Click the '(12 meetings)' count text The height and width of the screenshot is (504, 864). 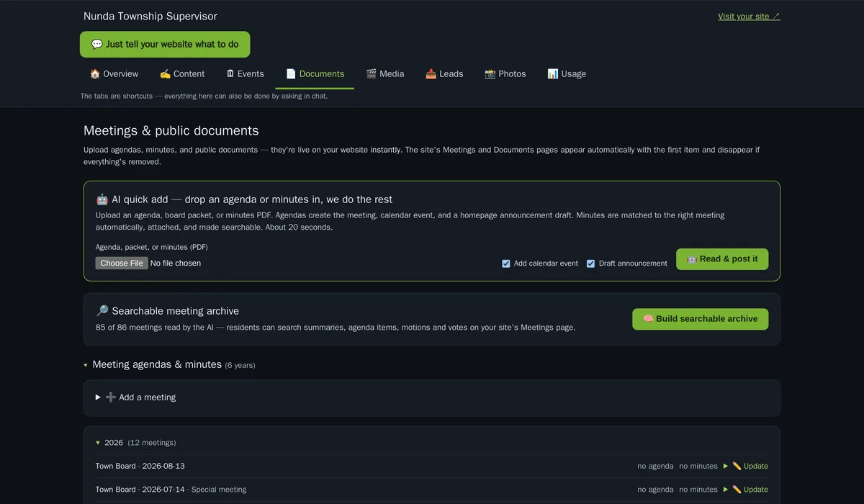152,443
